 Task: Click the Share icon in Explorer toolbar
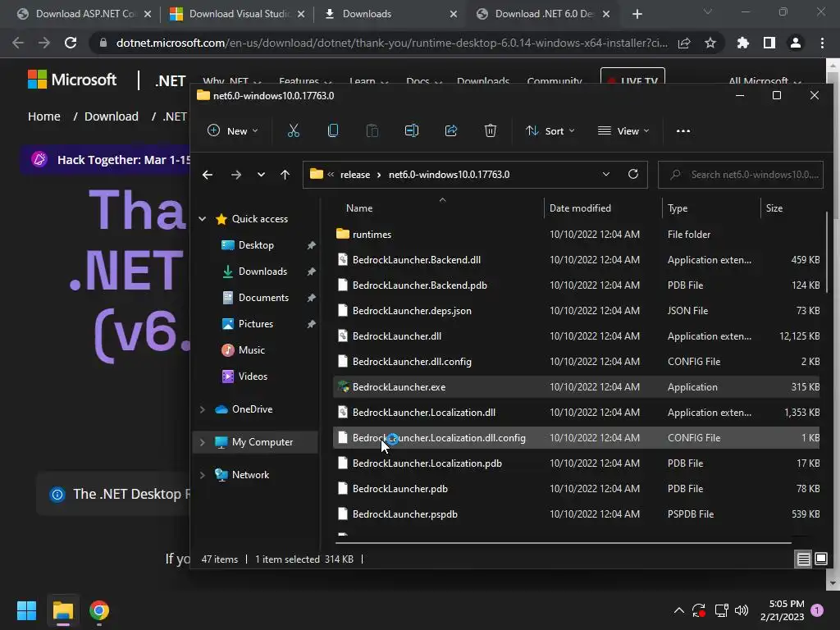451,130
